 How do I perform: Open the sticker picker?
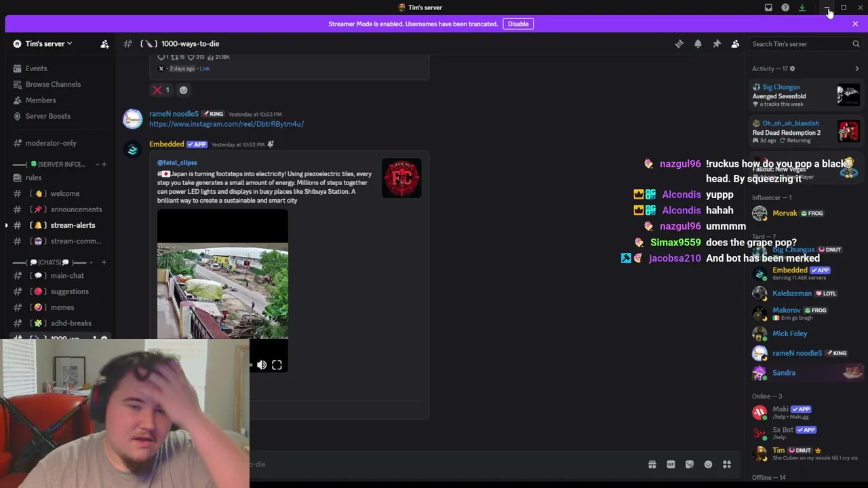point(690,464)
